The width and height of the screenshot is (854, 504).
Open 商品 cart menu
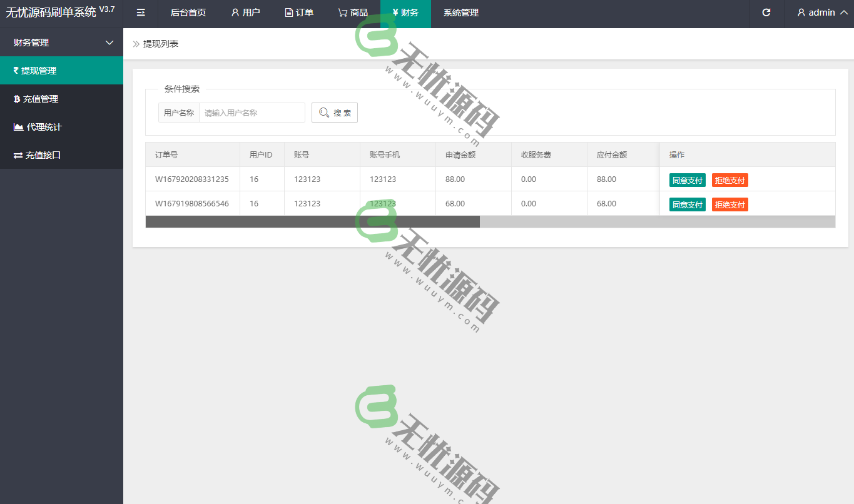point(353,13)
